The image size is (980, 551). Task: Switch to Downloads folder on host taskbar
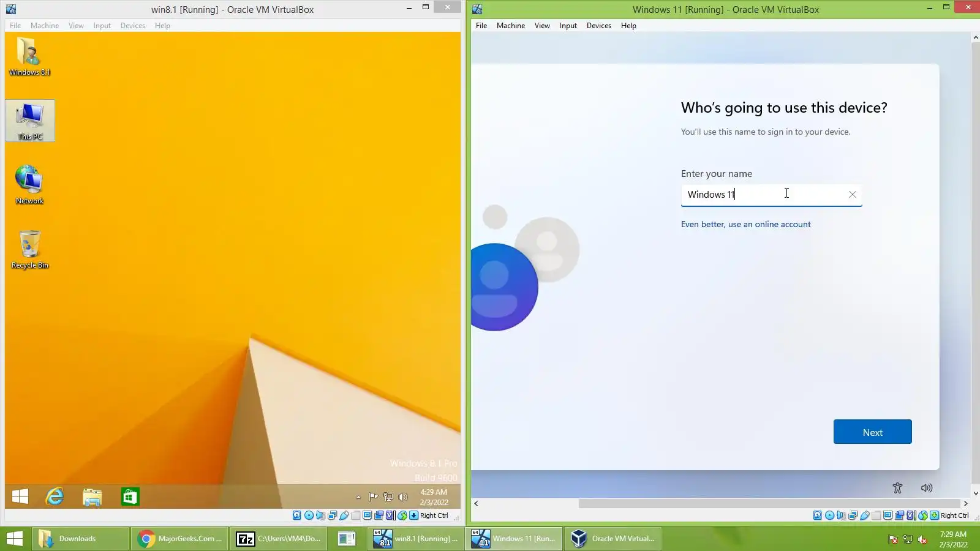[x=80, y=539]
